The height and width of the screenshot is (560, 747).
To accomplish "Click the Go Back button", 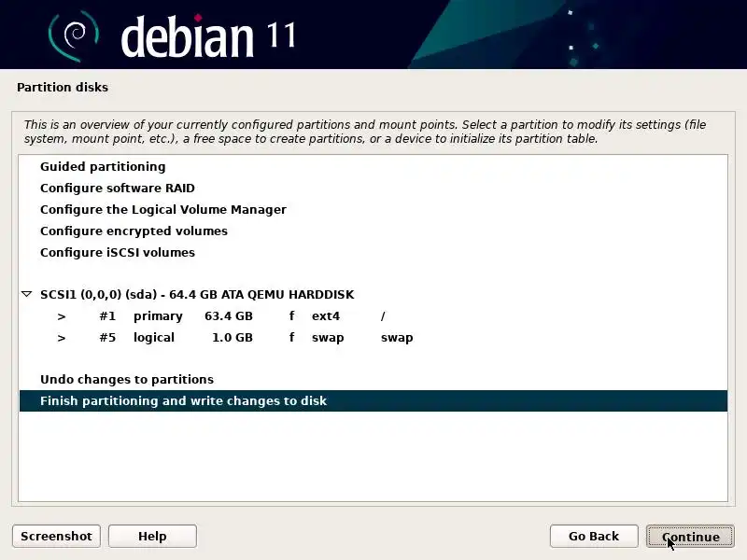I will 594,536.
